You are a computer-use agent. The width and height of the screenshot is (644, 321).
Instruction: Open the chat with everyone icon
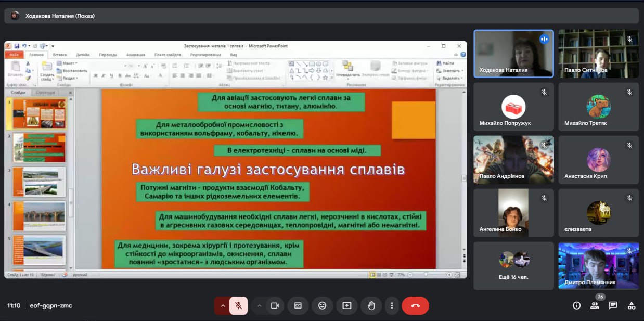[x=613, y=306]
